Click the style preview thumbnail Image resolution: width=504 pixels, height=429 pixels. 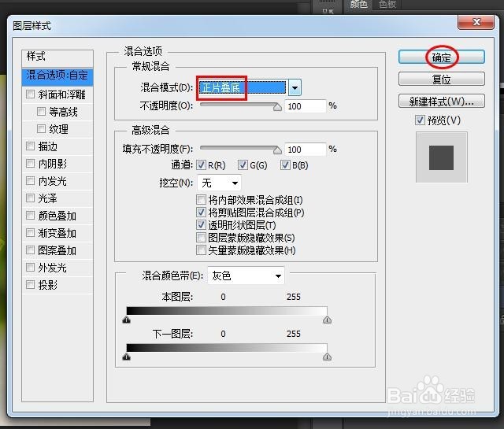click(441, 157)
